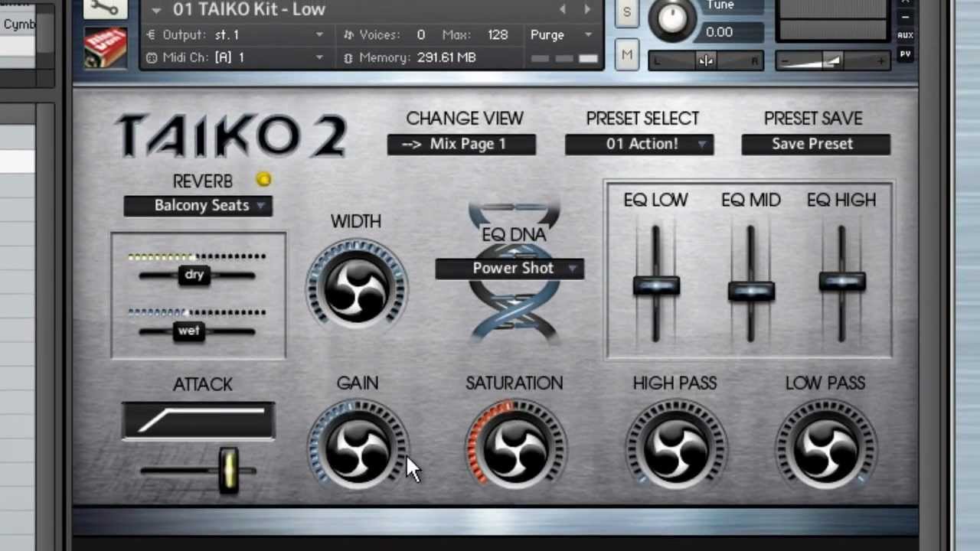Click the tune value 0.00
The width and height of the screenshot is (980, 551).
[x=720, y=32]
